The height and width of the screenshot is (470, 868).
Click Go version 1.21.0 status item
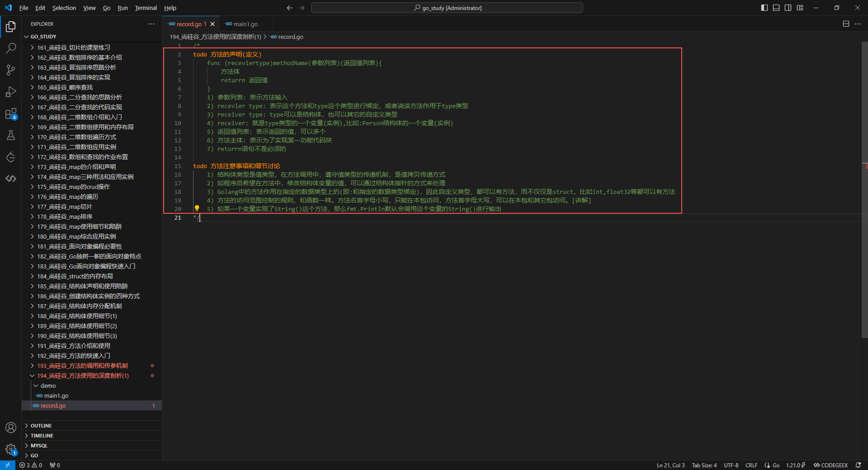pos(796,465)
